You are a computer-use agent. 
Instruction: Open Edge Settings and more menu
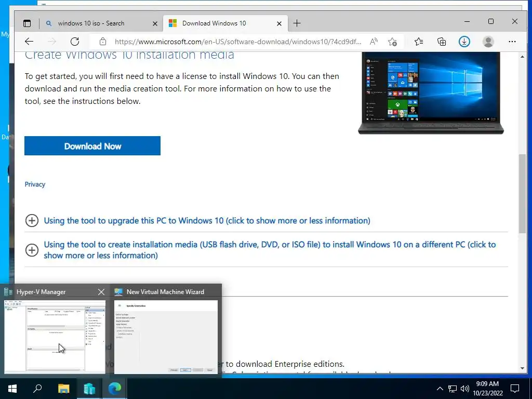[512, 42]
